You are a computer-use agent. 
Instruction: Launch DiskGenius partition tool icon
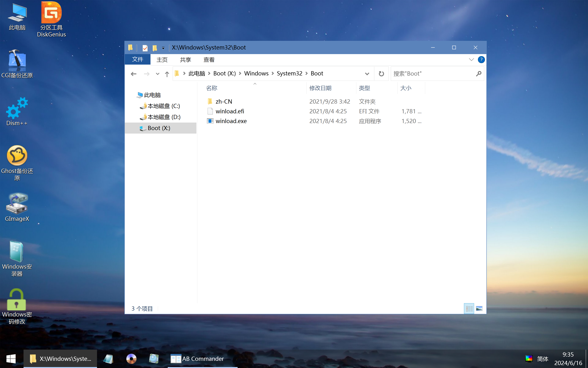tap(51, 20)
